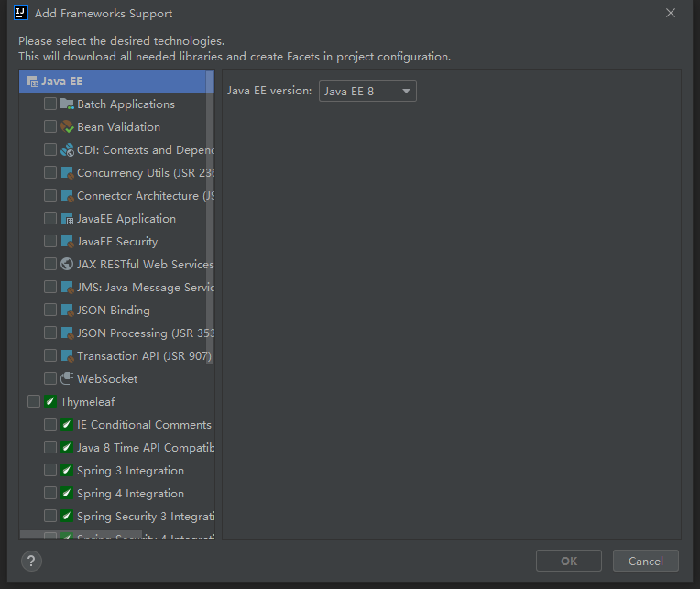The height and width of the screenshot is (589, 700).
Task: Click the JAX RESTful Web Services globe icon
Action: pos(67,264)
